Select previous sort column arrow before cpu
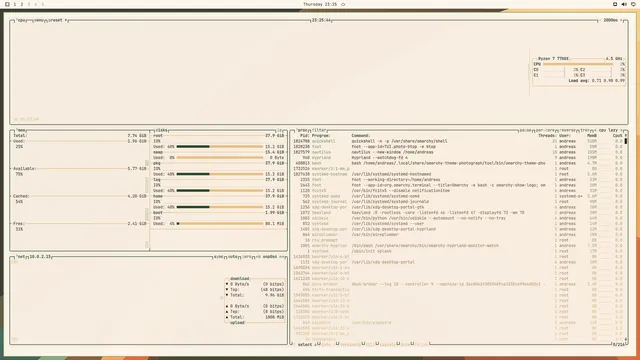640x360 pixels. (x=596, y=130)
